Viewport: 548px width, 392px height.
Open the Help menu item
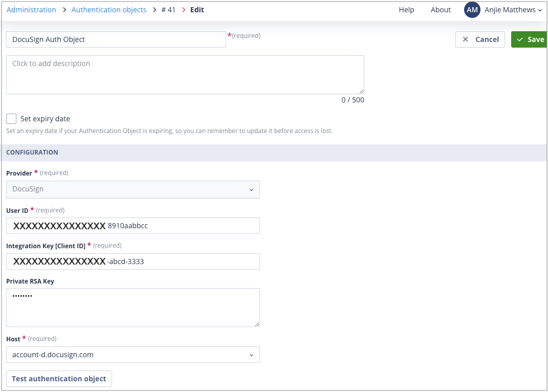tap(406, 10)
